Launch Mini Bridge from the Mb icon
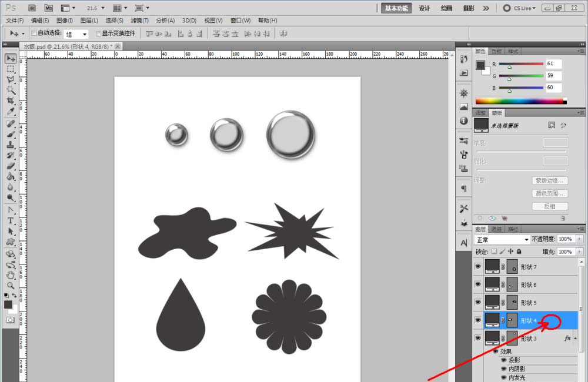588x382 pixels. point(48,8)
